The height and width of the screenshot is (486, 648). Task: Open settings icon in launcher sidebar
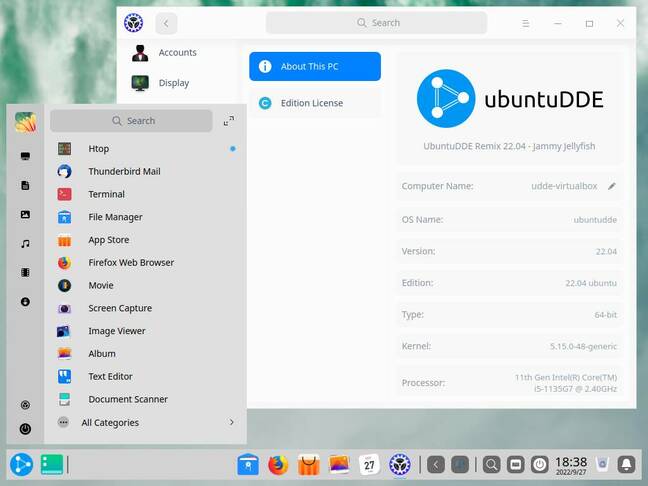[25, 405]
